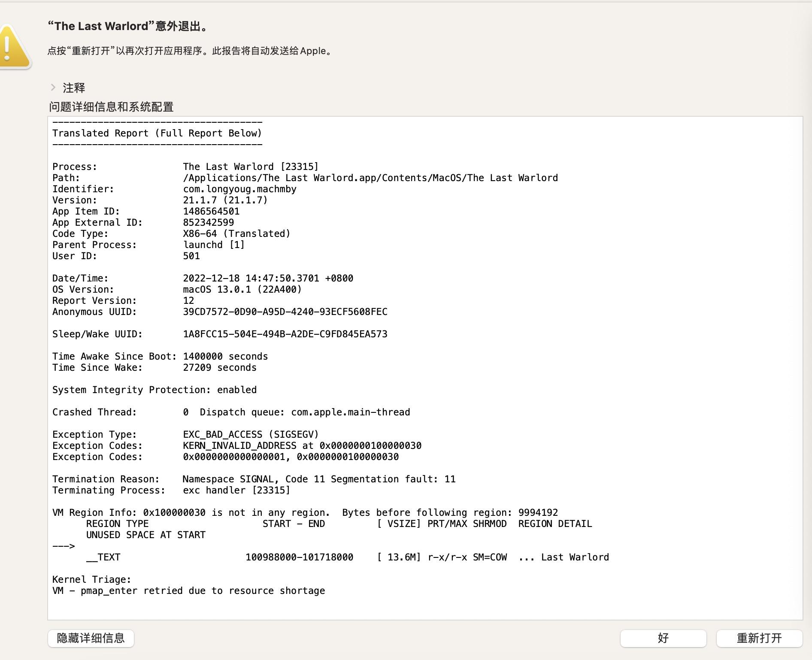Click the Sleep/Wake UUID value
Viewport: 812px width, 660px height.
pyautogui.click(x=285, y=334)
